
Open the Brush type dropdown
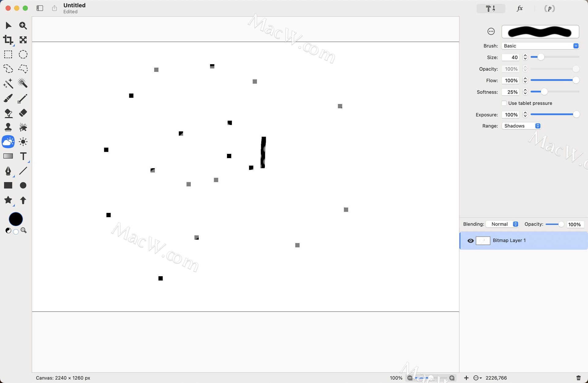coord(540,46)
